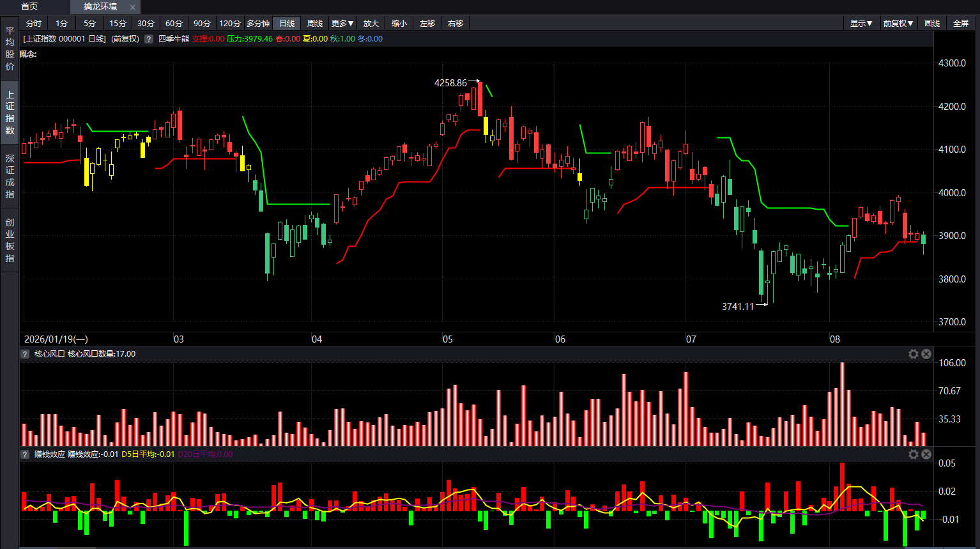
Task: Close the 核心风口 indicator panel
Action: [926, 354]
